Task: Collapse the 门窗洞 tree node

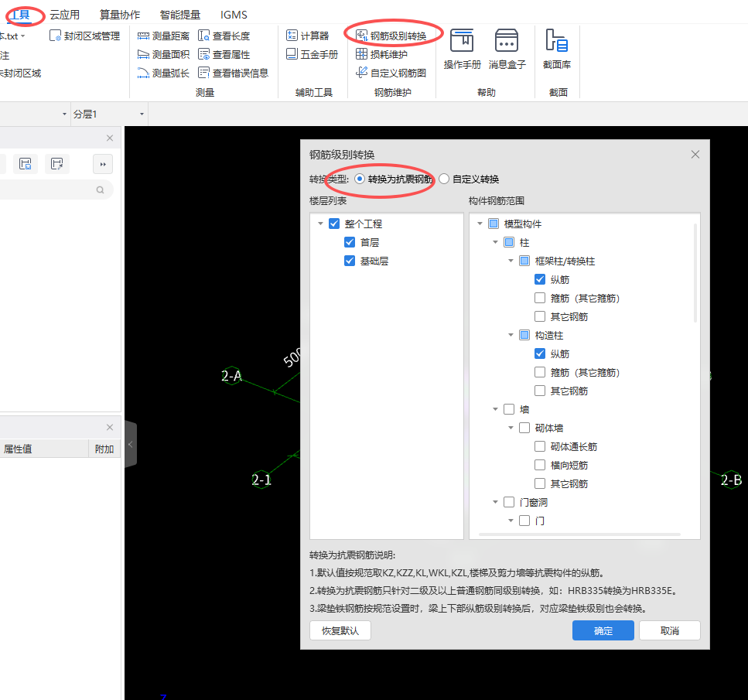Action: tap(495, 503)
